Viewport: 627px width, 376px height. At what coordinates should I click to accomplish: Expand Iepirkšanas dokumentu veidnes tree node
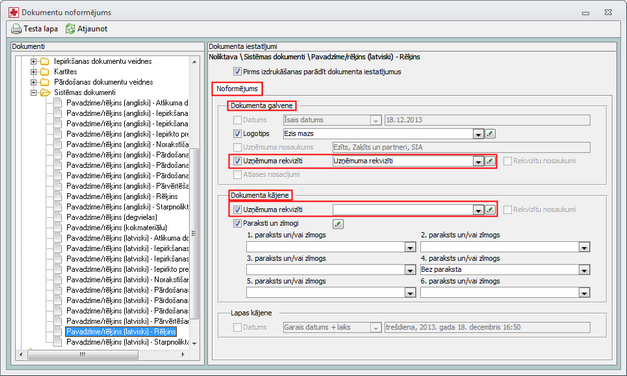click(x=34, y=61)
